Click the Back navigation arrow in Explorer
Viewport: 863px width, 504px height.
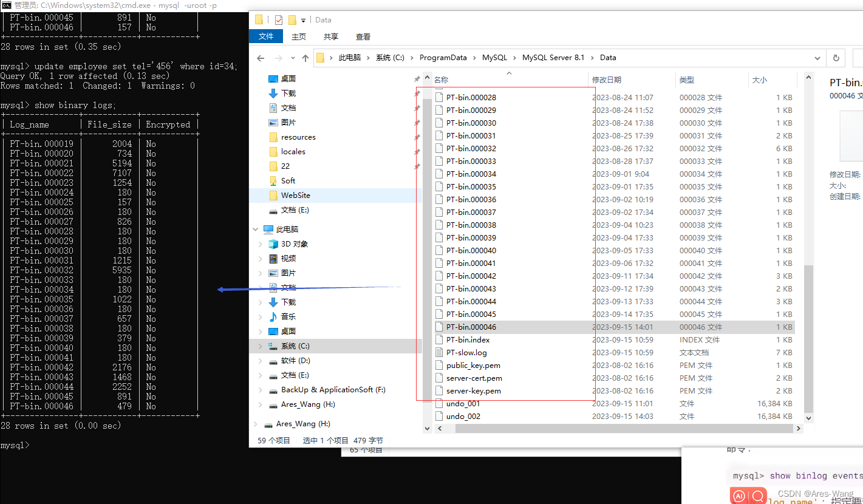pos(261,58)
